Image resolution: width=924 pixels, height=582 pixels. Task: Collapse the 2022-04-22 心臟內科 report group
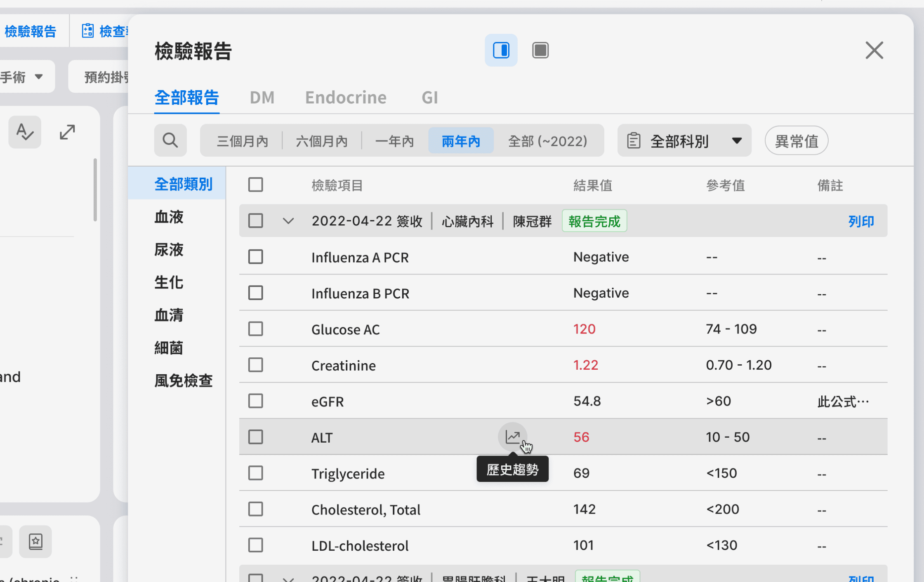point(288,221)
